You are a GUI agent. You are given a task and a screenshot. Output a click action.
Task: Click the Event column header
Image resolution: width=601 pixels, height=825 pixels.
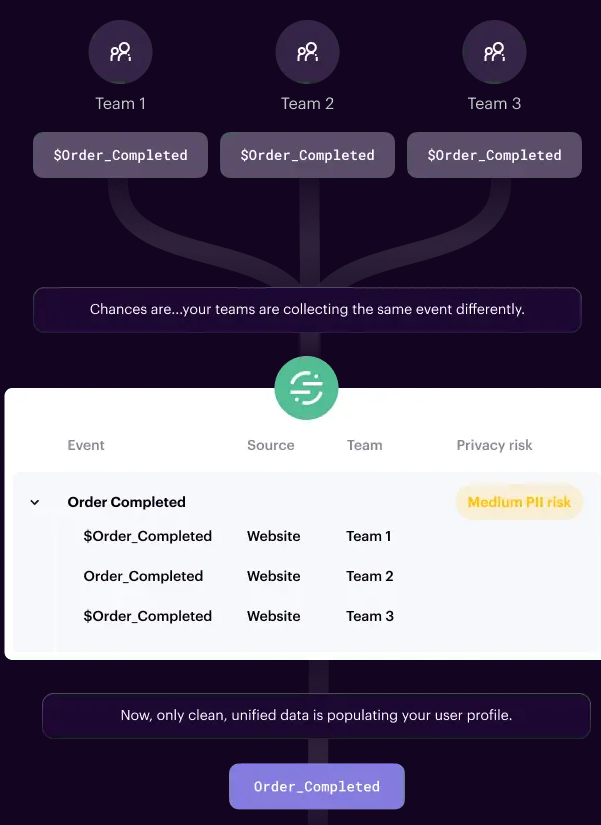pyautogui.click(x=86, y=445)
